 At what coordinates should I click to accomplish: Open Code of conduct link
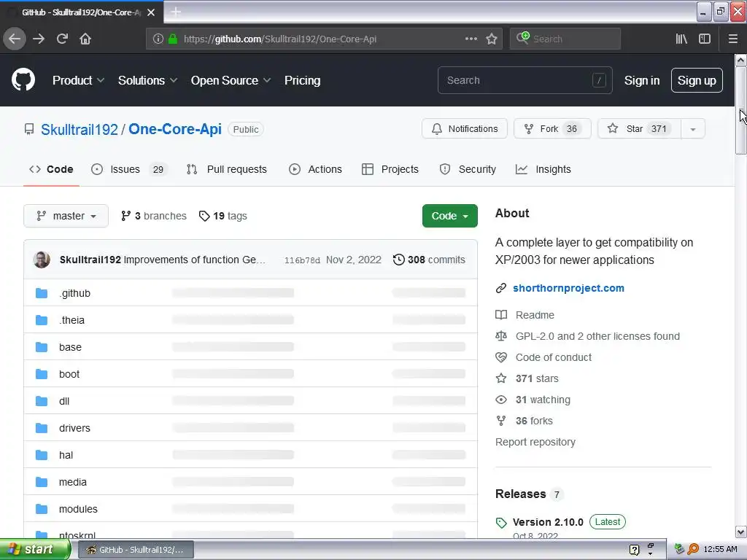coord(553,357)
